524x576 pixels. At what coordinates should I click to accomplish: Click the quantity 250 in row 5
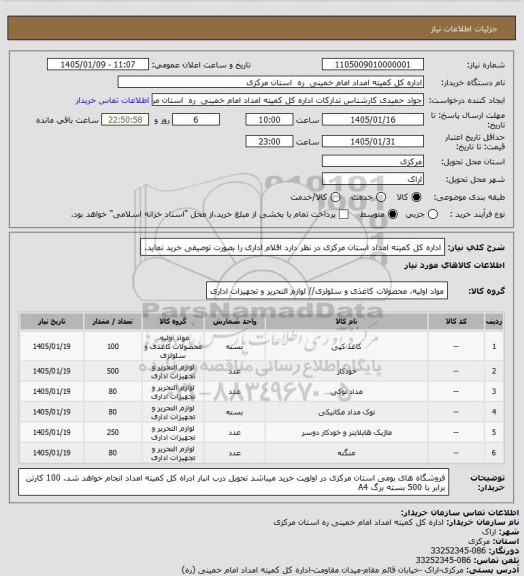[x=113, y=432]
